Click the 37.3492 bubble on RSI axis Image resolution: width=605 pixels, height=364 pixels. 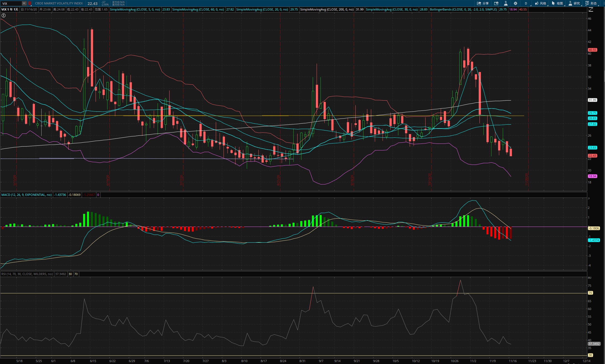[x=594, y=344]
